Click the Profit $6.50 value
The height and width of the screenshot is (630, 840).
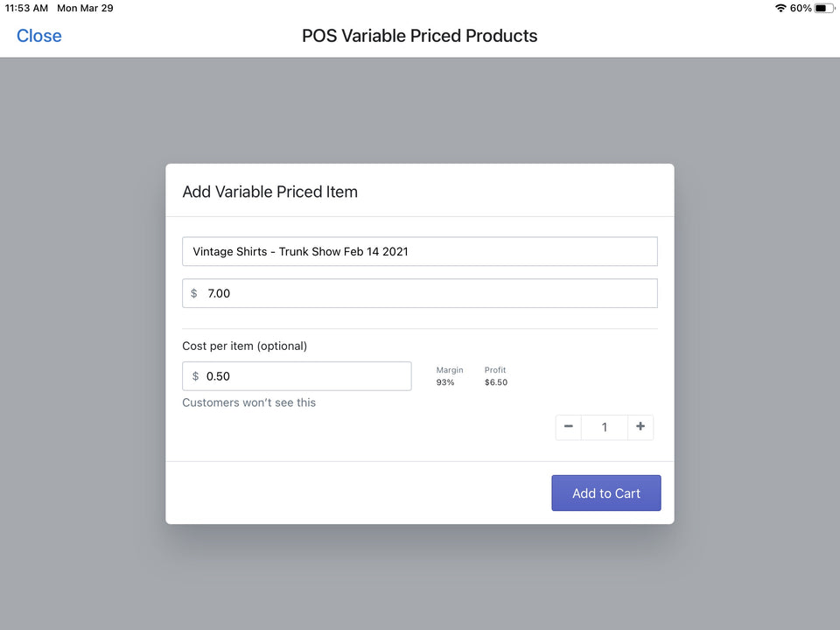[x=495, y=376]
